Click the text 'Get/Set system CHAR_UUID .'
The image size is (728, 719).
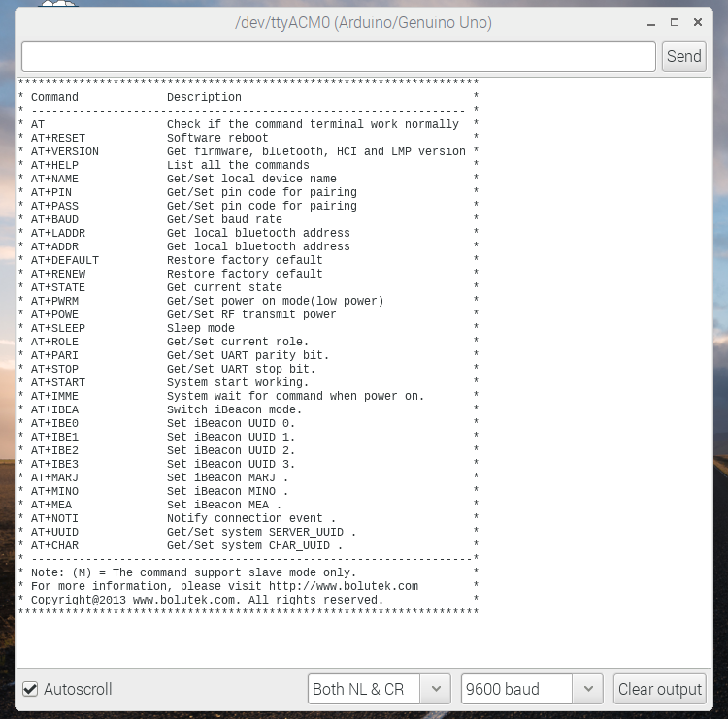pyautogui.click(x=255, y=546)
